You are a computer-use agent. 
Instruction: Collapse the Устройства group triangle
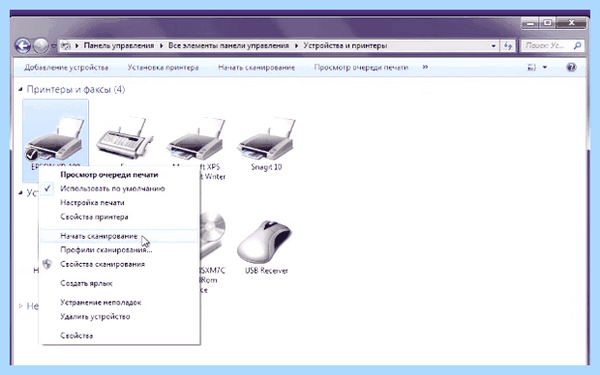coord(20,192)
